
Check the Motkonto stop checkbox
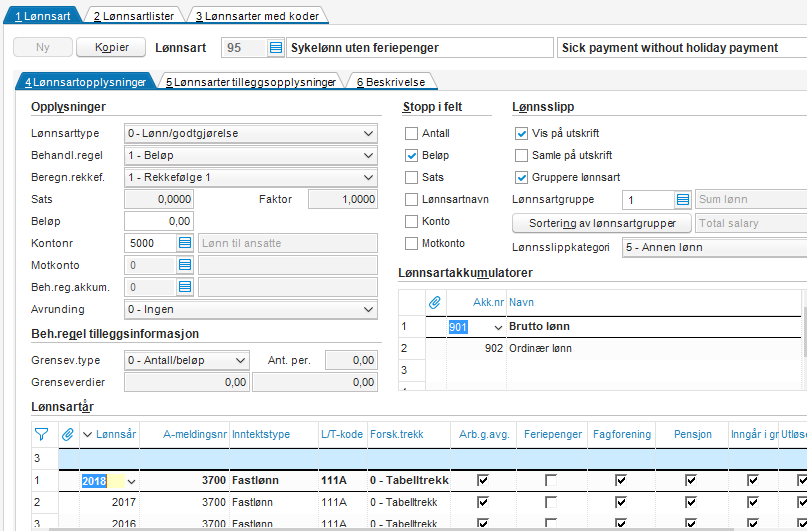(x=411, y=243)
